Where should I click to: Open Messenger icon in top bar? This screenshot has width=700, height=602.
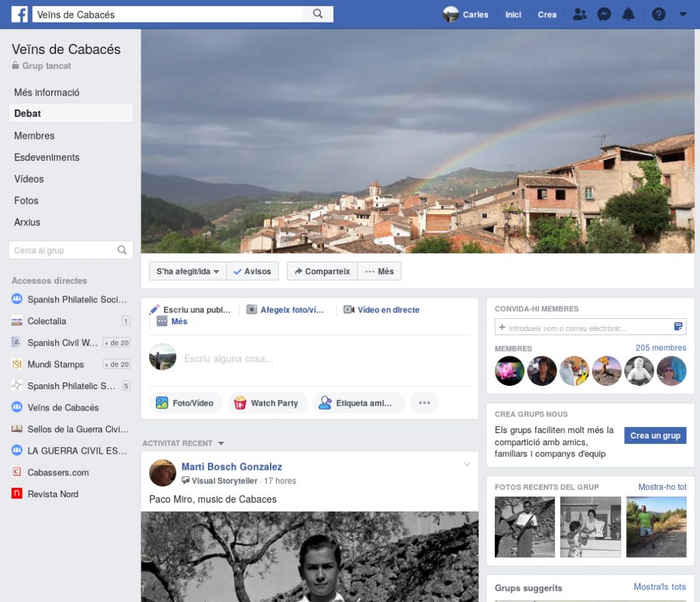[x=604, y=14]
